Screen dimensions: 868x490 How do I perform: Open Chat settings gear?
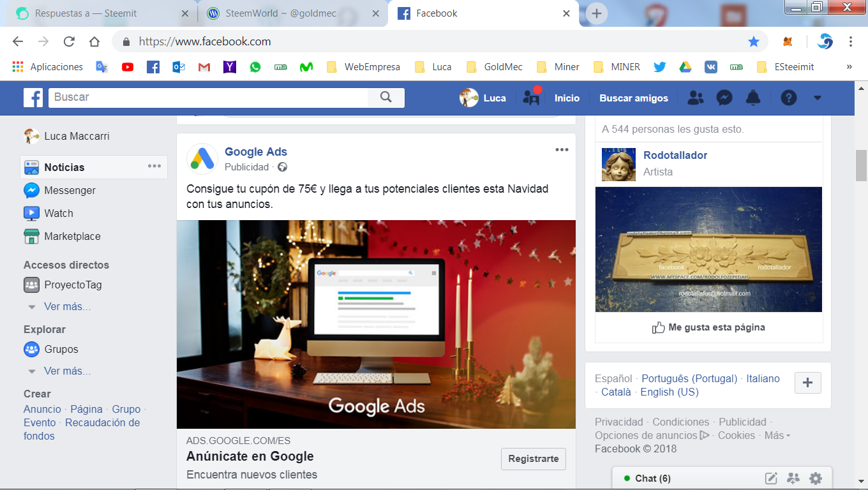[816, 478]
